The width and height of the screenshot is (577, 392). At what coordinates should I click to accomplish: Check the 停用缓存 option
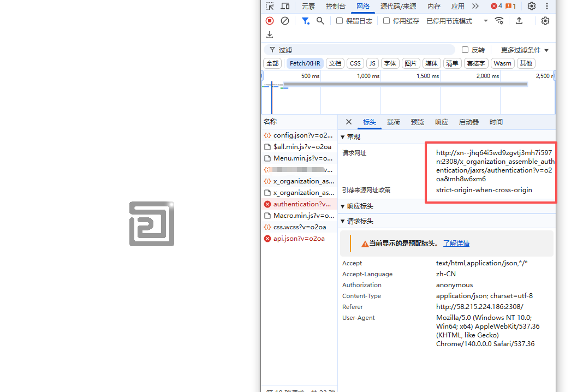click(387, 21)
